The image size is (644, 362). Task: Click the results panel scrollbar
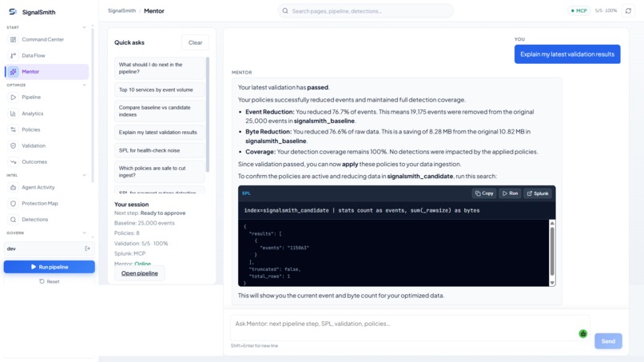click(x=552, y=252)
